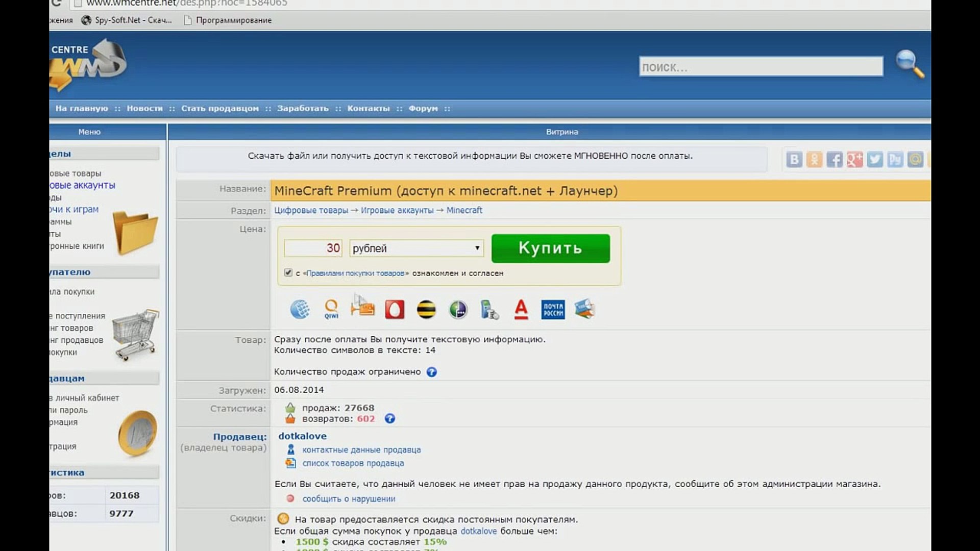Go to На главную in navigation bar
The image size is (980, 551).
pos(82,108)
